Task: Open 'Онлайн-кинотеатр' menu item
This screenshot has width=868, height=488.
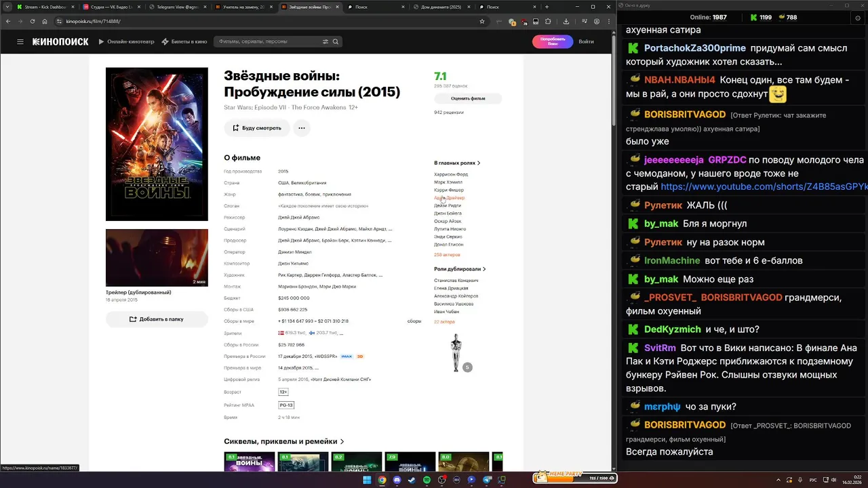Action: click(127, 41)
